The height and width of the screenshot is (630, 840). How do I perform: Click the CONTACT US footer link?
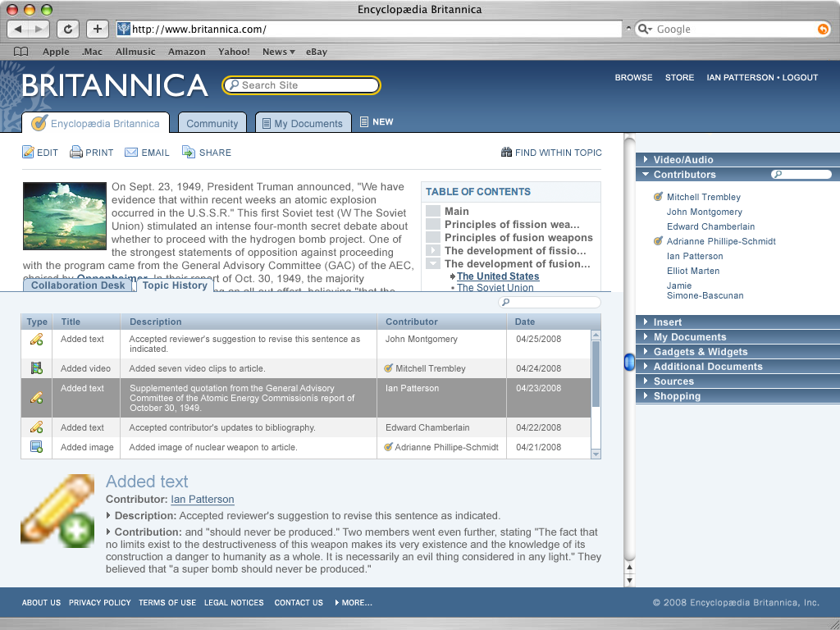point(299,603)
